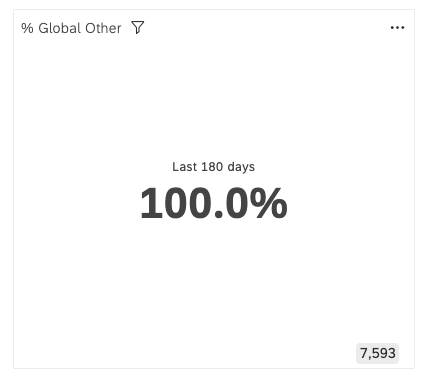Click the % Global Other widget title
This screenshot has width=425, height=373.
click(x=71, y=28)
